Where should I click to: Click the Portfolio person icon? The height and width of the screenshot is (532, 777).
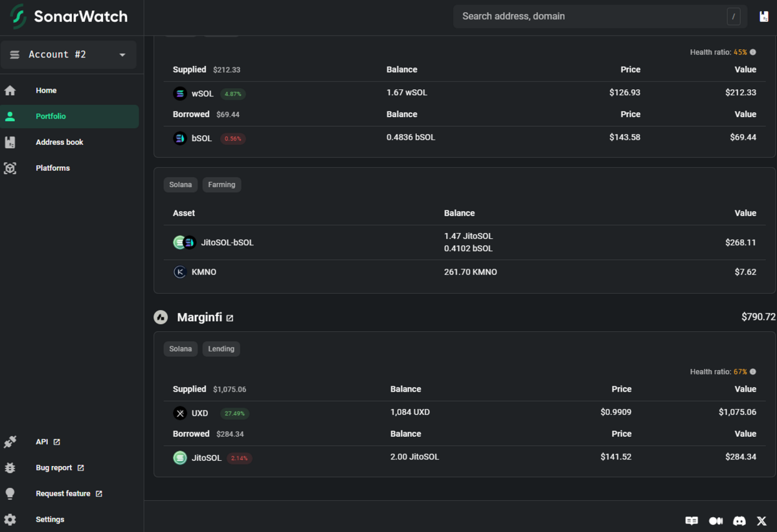(x=10, y=116)
